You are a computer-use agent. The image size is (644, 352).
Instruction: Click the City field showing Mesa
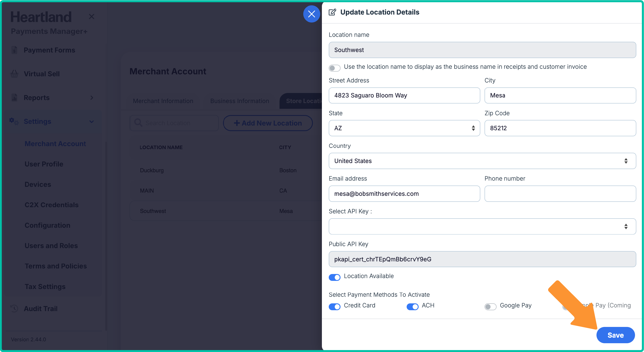(560, 95)
